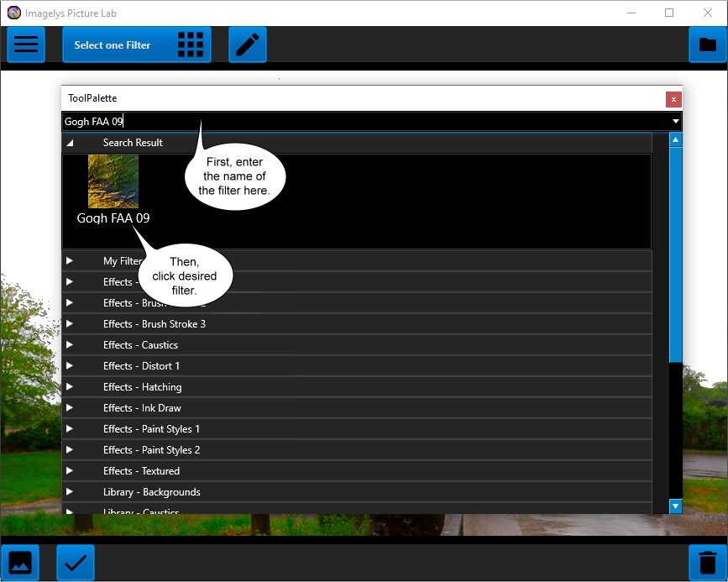Click the trash can delete icon
Viewport: 728px width, 582px height.
pos(708,563)
